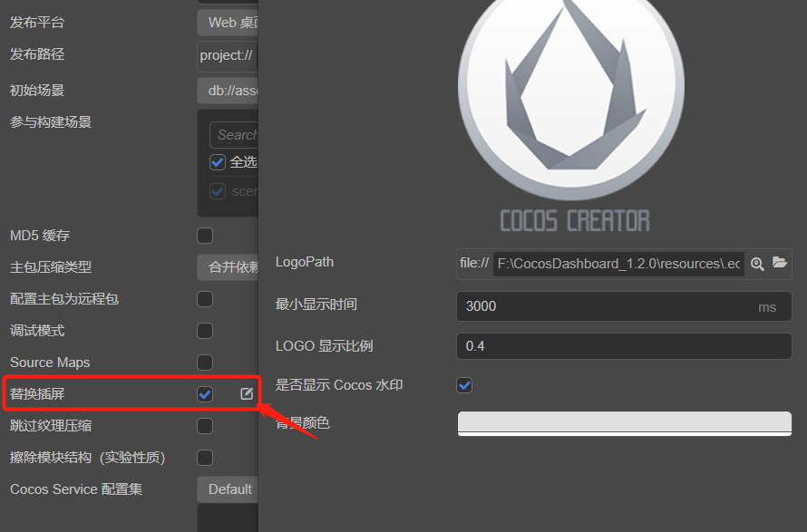
Task: Focus the LOGO 显示比例 field
Action: pyautogui.click(x=624, y=346)
